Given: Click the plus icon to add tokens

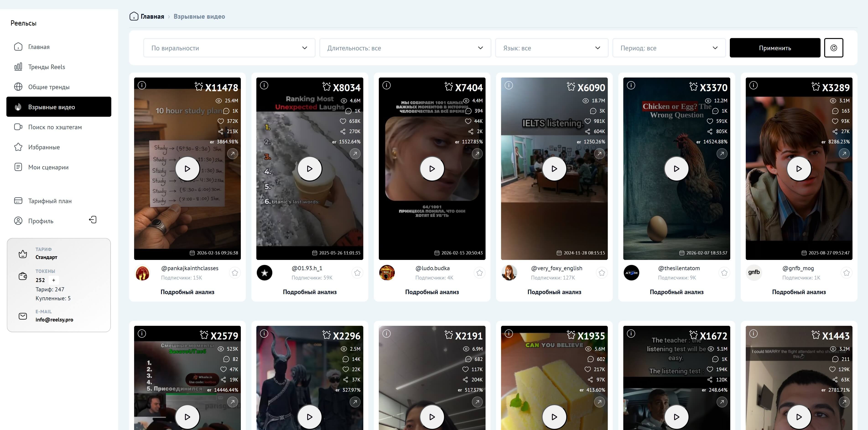Looking at the screenshot, I should point(54,280).
